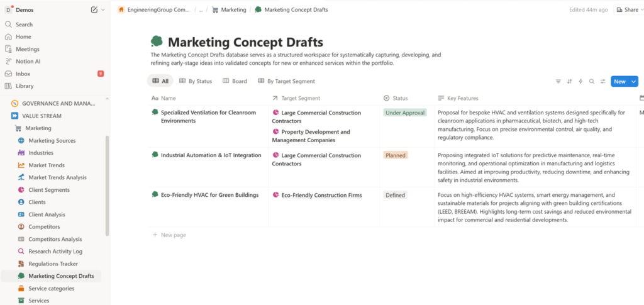Click the Eco-Friendly HVAC row page icon
Image resolution: width=644 pixels, height=305 pixels.
(x=155, y=195)
